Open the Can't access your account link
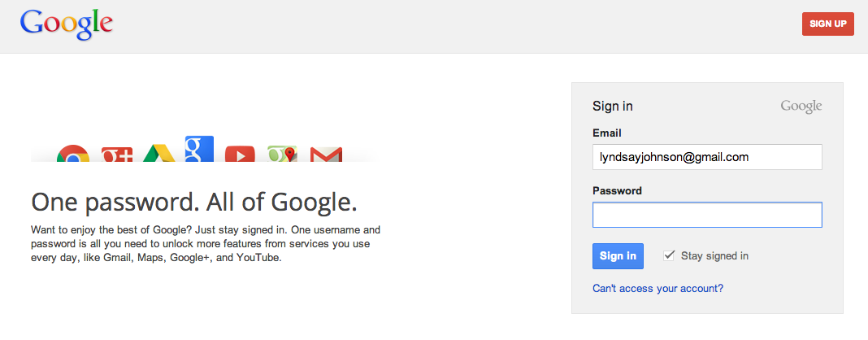 658,288
